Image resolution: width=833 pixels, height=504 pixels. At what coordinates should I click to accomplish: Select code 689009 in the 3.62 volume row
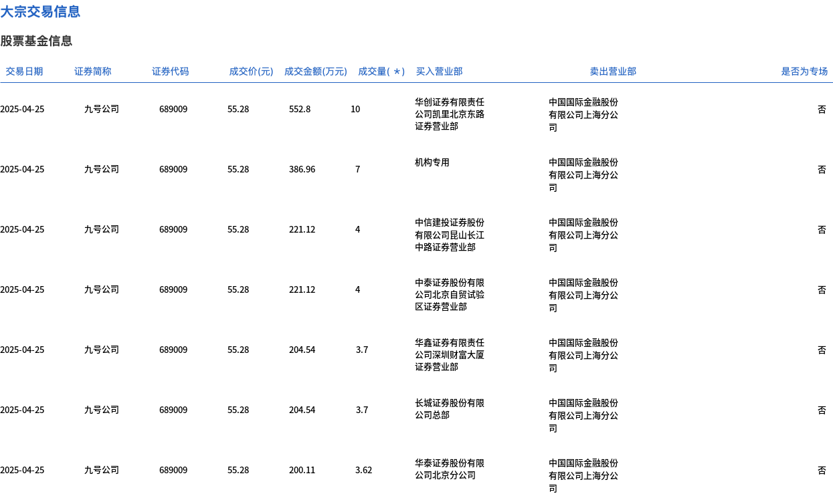(x=173, y=470)
